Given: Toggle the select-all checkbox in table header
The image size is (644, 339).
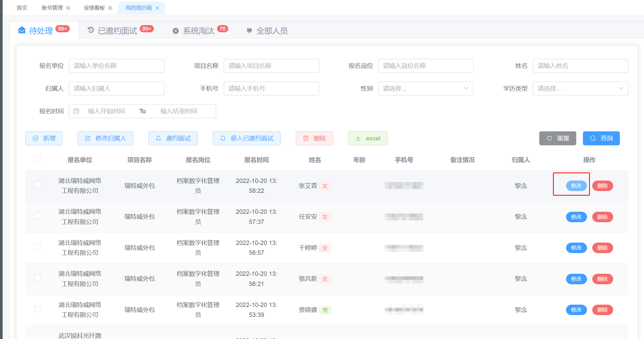Looking at the screenshot, I should pos(37,159).
